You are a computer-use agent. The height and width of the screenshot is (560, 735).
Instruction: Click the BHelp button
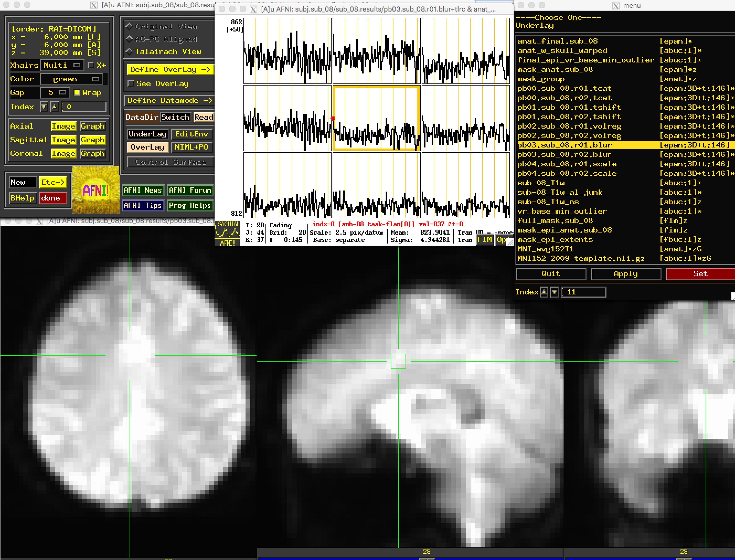(x=22, y=198)
